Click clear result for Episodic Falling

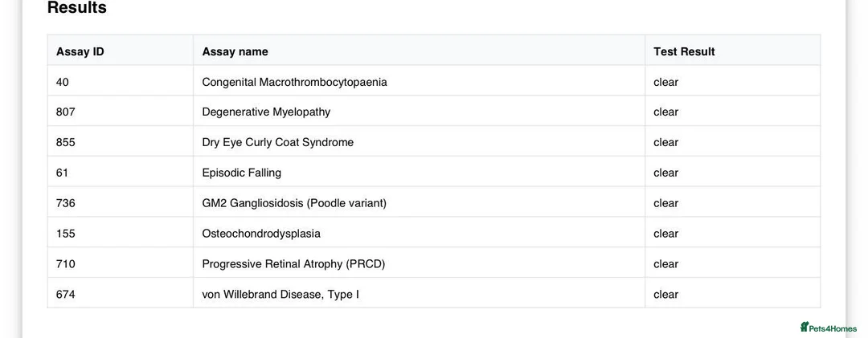pyautogui.click(x=666, y=173)
